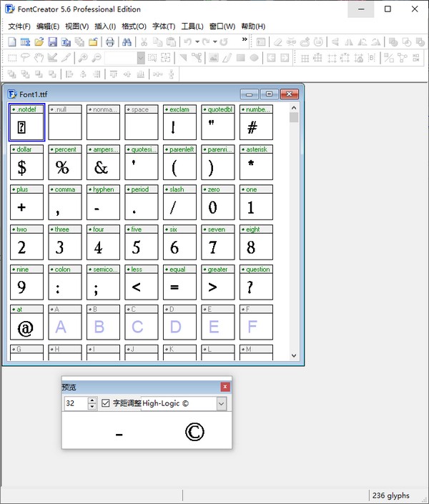Open the 帮助(H) menu
Viewport: 429px width, 504px height.
point(253,26)
